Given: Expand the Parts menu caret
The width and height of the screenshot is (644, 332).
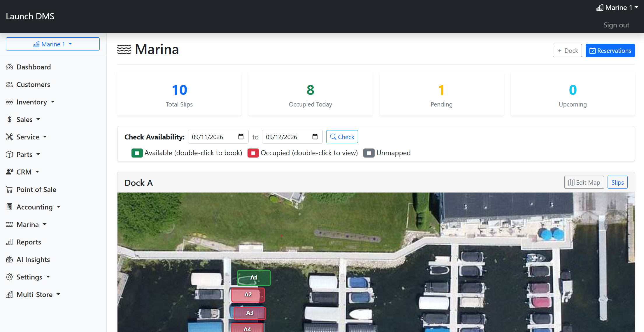Looking at the screenshot, I should (38, 154).
